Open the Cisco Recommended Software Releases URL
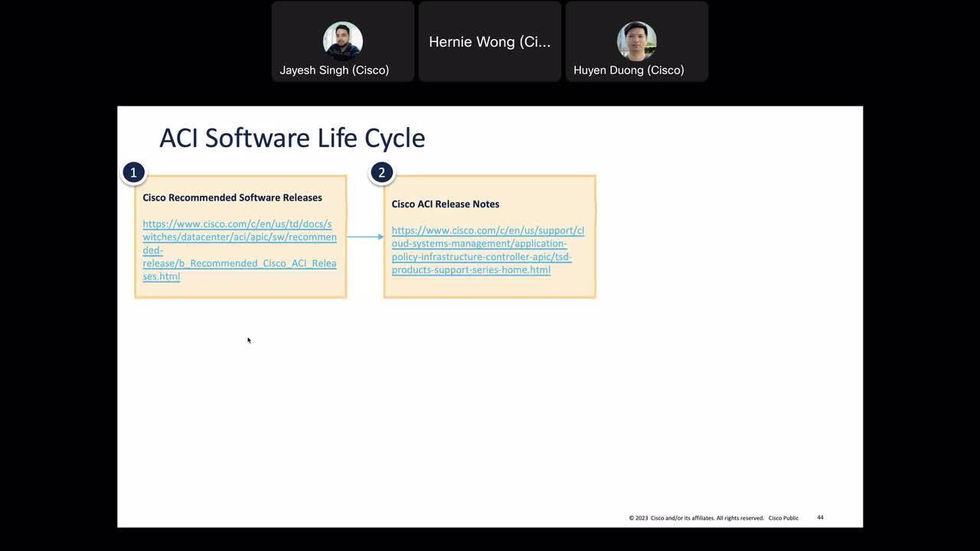The image size is (980, 551). click(240, 249)
